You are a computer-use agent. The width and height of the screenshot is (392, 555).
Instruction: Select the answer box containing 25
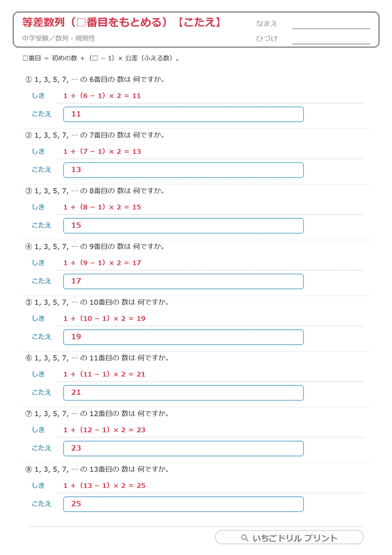point(184,504)
